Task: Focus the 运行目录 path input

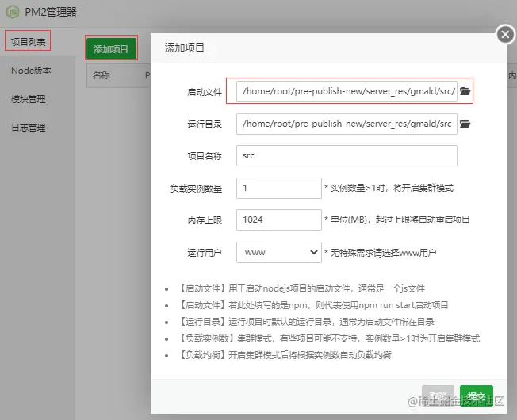Action: [347, 124]
